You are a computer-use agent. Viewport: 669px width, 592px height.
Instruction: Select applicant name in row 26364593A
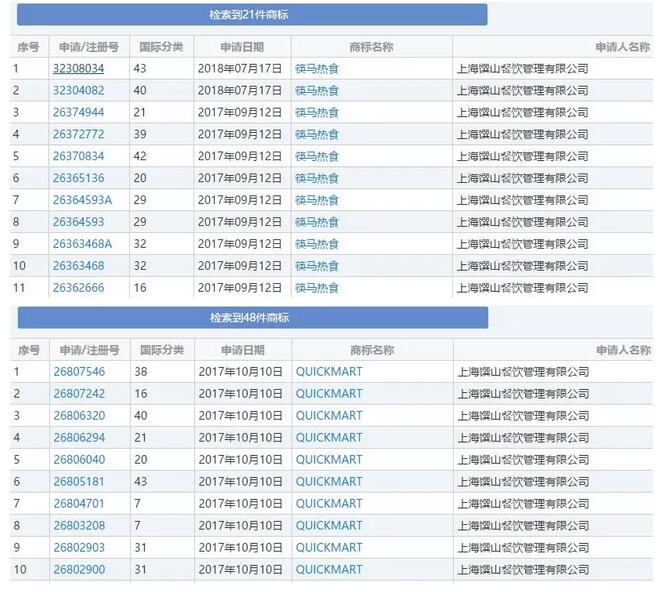[523, 200]
